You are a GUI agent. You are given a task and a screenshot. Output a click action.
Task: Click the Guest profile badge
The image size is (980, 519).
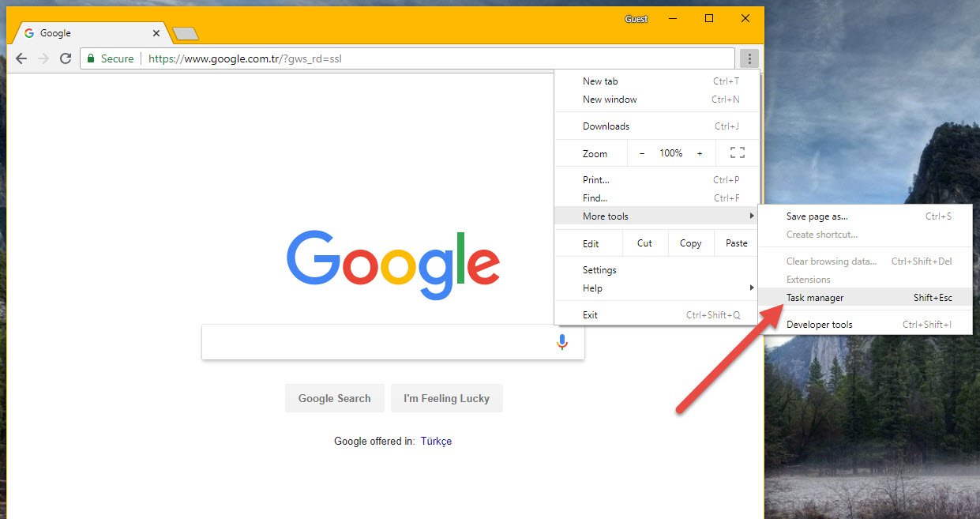click(636, 18)
